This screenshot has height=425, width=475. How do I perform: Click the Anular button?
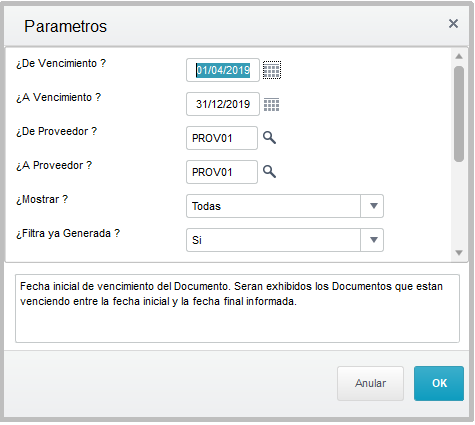pos(370,383)
